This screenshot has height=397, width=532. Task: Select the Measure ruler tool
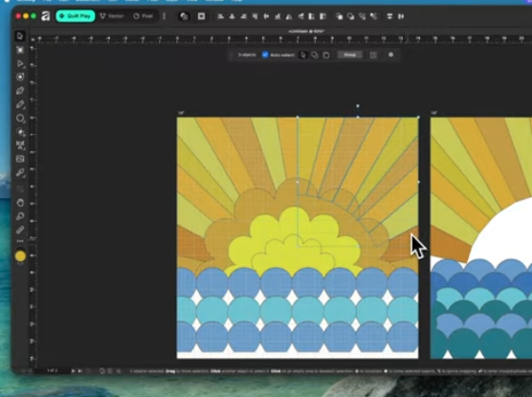point(20,230)
